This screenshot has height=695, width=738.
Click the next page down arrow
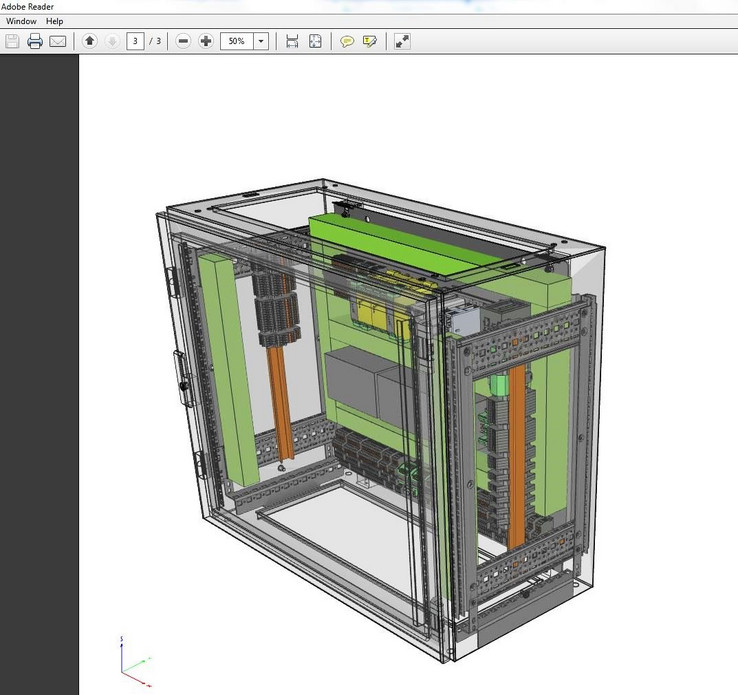click(x=112, y=41)
